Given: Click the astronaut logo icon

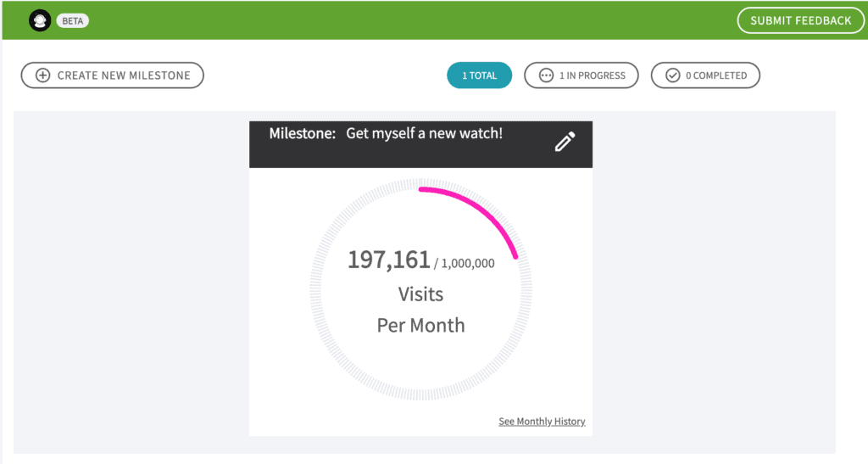Looking at the screenshot, I should coord(40,20).
